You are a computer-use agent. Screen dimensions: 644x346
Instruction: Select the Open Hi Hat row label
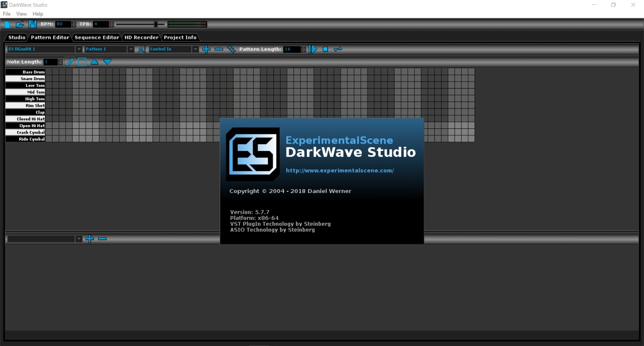point(25,126)
